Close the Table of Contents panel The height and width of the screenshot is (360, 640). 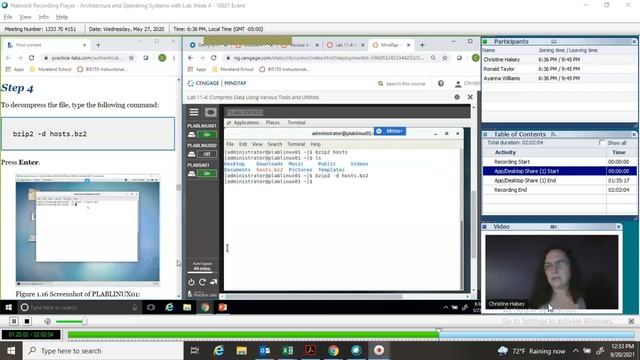coord(634,134)
